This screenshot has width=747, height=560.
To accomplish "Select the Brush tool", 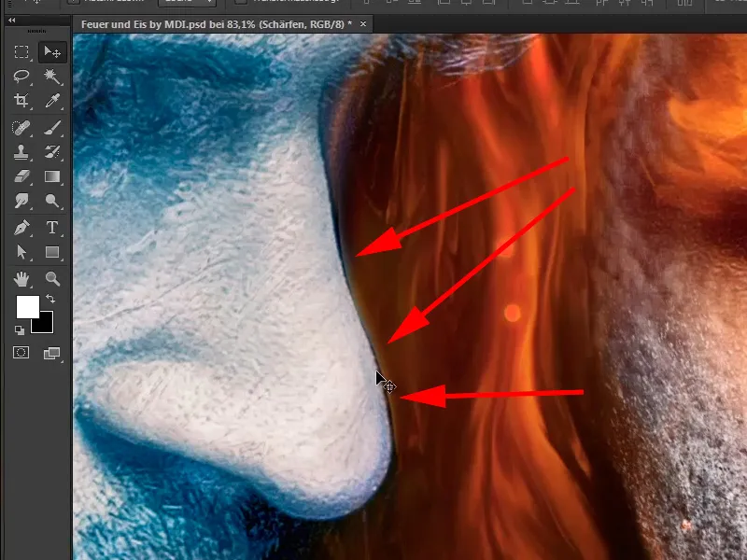I will [x=52, y=128].
